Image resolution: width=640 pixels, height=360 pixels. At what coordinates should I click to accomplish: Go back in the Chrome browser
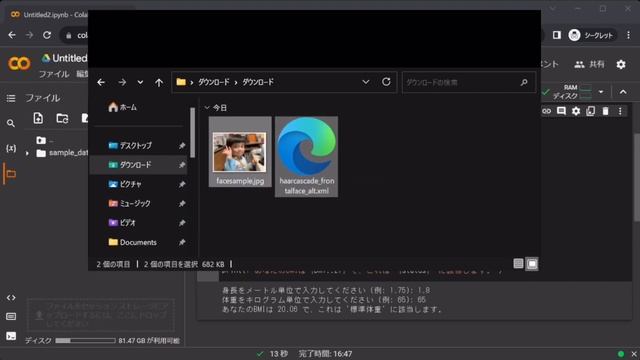(12, 35)
